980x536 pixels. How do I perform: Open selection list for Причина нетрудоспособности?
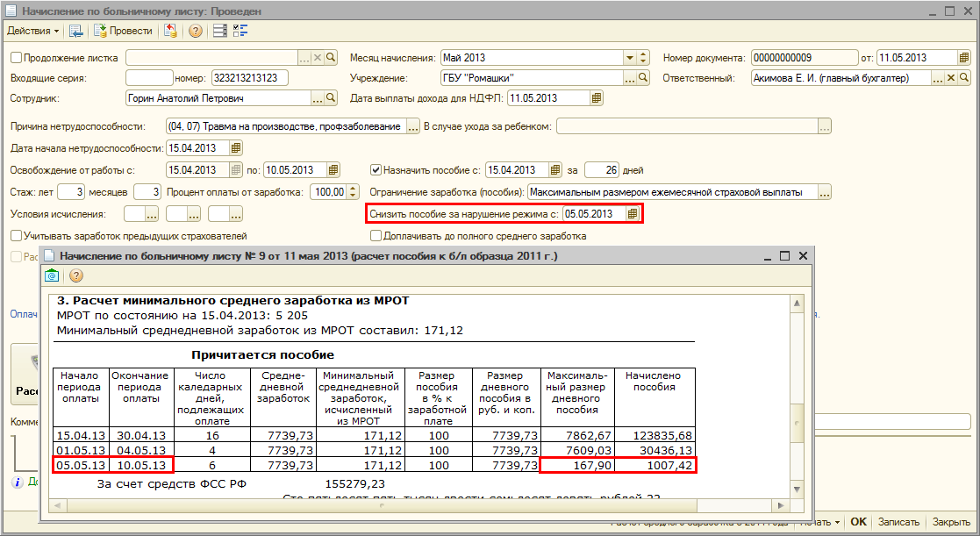pyautogui.click(x=413, y=126)
